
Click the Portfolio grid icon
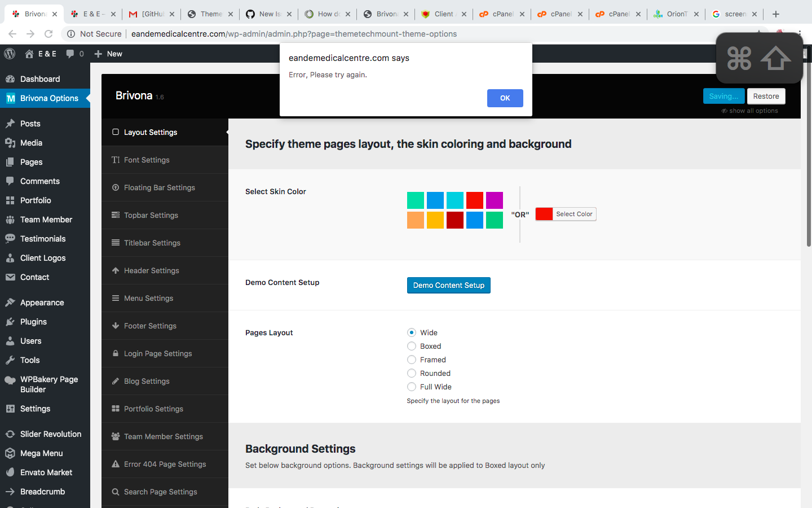click(10, 200)
